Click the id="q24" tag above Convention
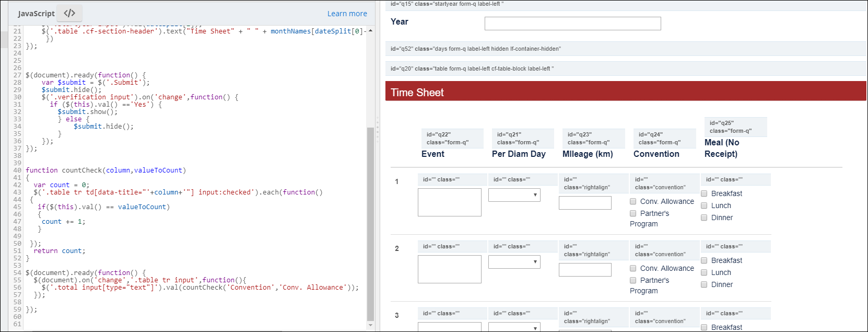 point(665,139)
